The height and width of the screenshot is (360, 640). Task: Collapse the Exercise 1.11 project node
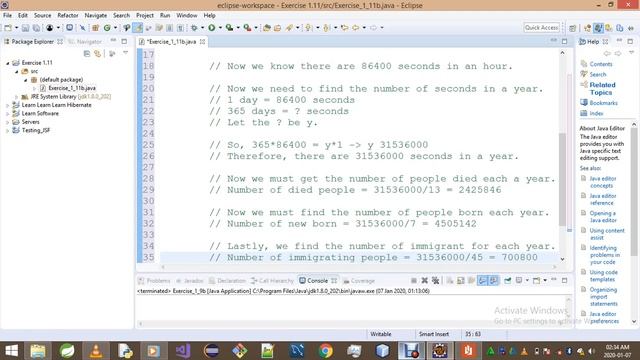pyautogui.click(x=7, y=63)
